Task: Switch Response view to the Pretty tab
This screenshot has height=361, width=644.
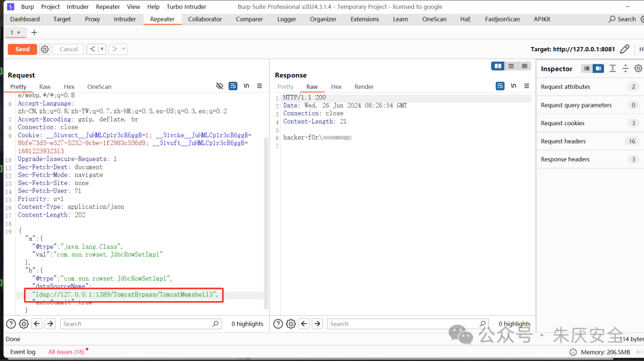Action: 286,87
